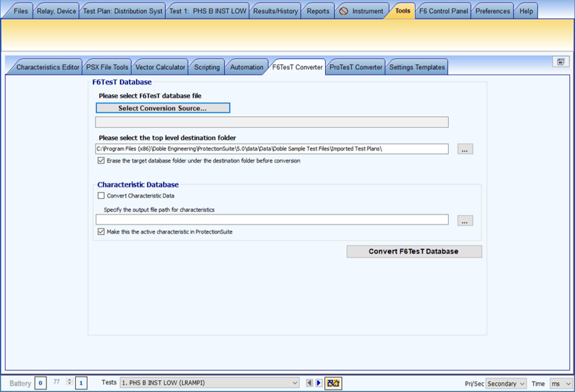
Task: Click Convert F6TesT Database button
Action: point(414,252)
